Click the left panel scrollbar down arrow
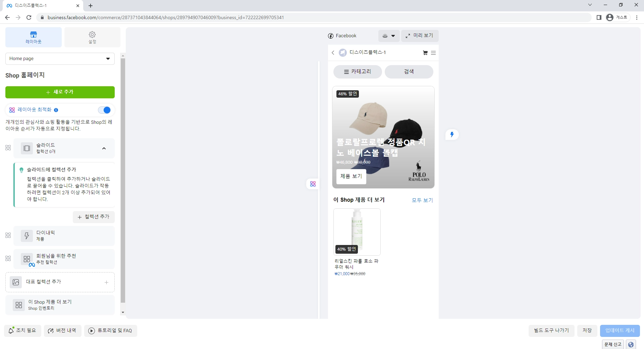The width and height of the screenshot is (644, 349). click(x=123, y=312)
